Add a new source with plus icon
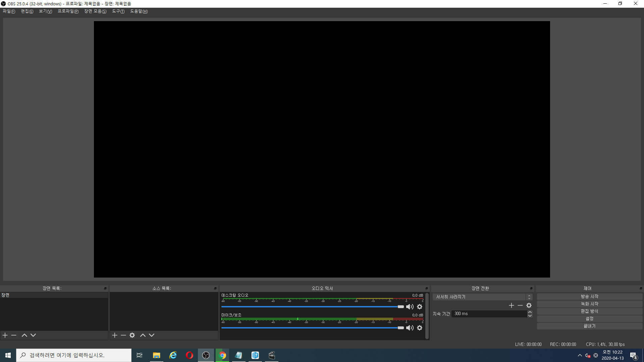Image resolution: width=644 pixels, height=362 pixels. click(115, 335)
